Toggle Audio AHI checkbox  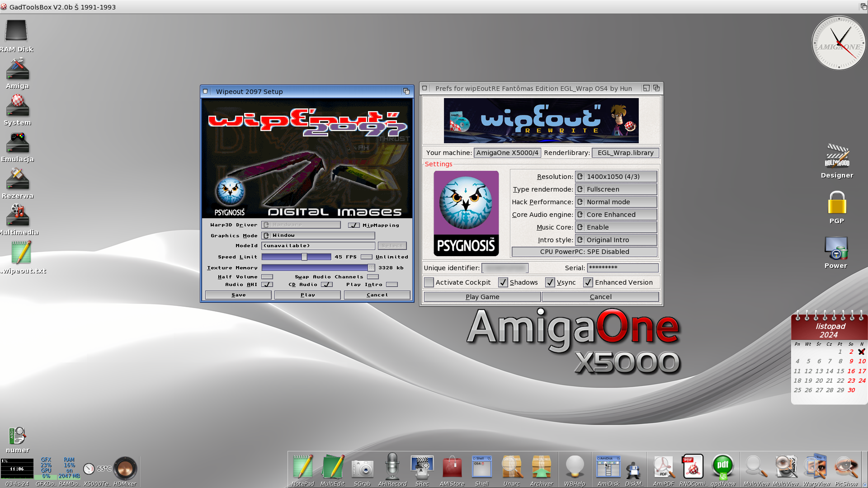(267, 285)
